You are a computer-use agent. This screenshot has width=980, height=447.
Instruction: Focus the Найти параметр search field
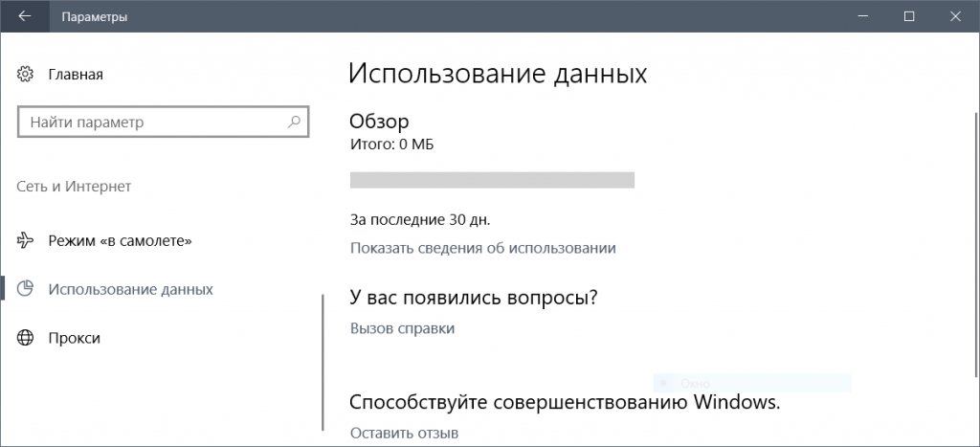[x=153, y=123]
